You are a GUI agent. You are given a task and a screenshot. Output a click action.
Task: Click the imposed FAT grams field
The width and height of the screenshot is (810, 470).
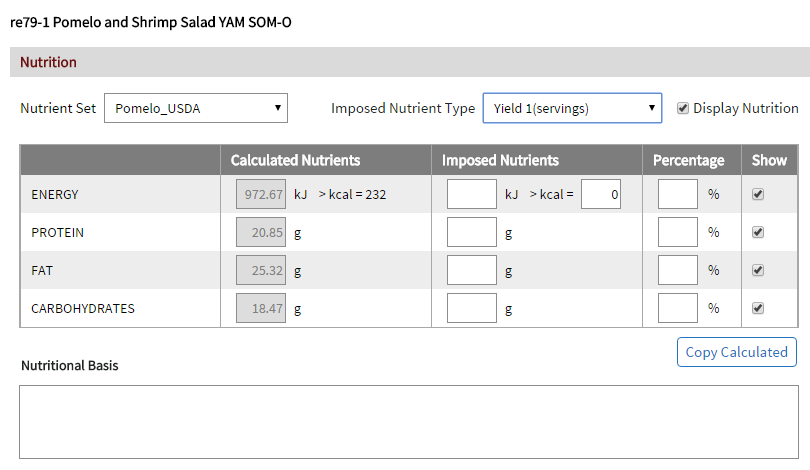pyautogui.click(x=471, y=270)
